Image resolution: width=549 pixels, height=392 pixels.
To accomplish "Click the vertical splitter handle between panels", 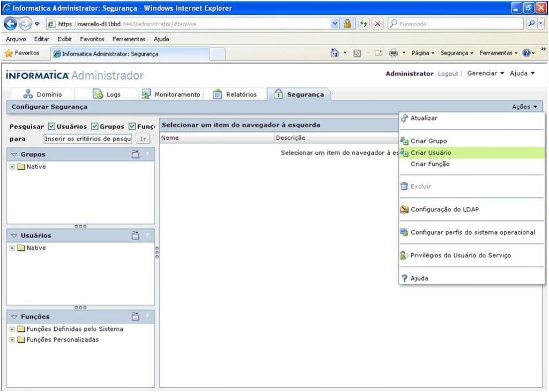I will 157,252.
